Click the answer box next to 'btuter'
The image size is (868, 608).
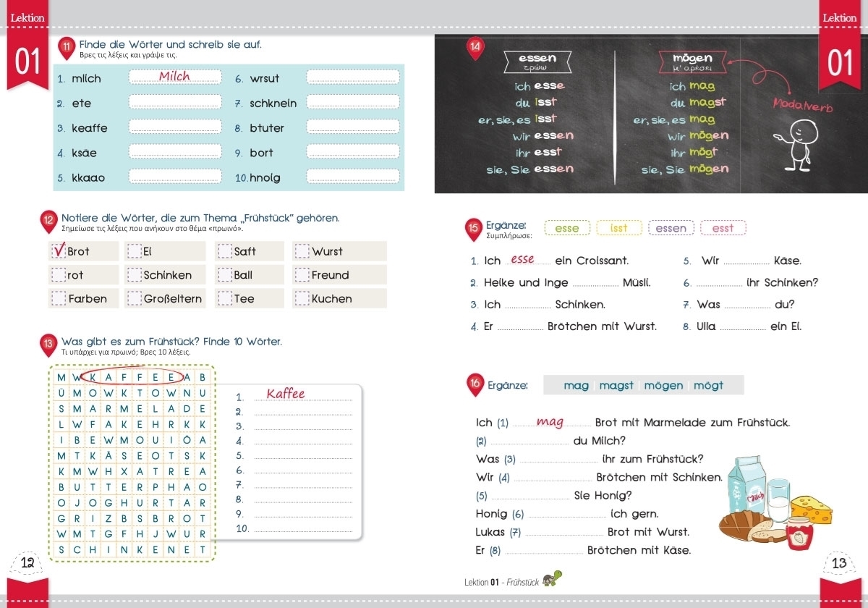click(x=353, y=127)
